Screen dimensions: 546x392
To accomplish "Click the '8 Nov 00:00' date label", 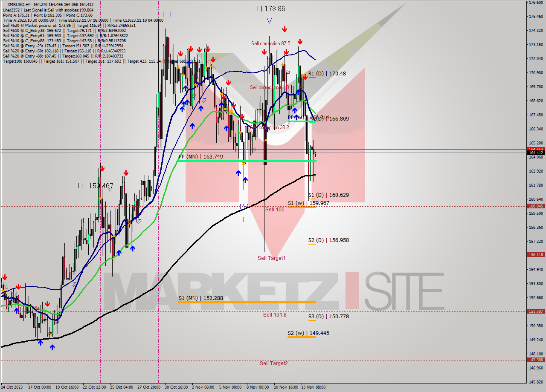I will (x=258, y=387).
